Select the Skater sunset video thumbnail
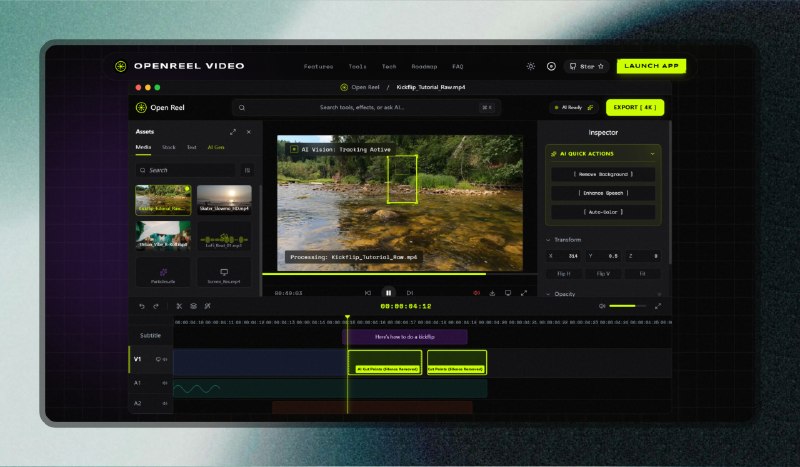Viewport: 800px width, 467px height. (x=224, y=200)
